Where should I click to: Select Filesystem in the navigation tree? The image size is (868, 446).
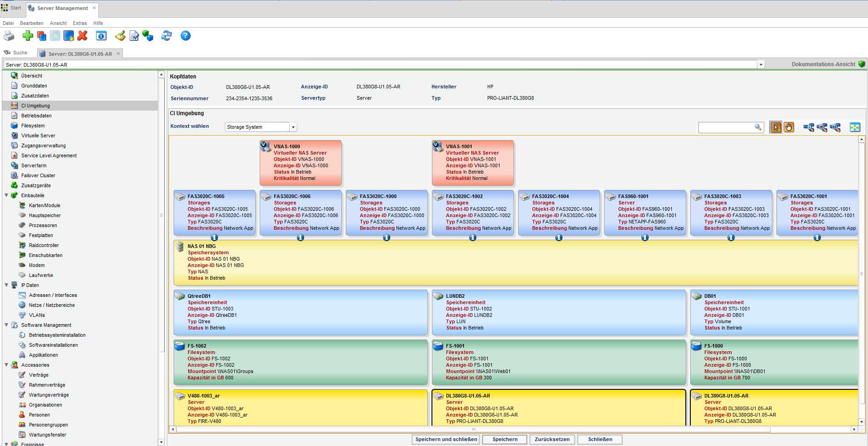pyautogui.click(x=33, y=126)
